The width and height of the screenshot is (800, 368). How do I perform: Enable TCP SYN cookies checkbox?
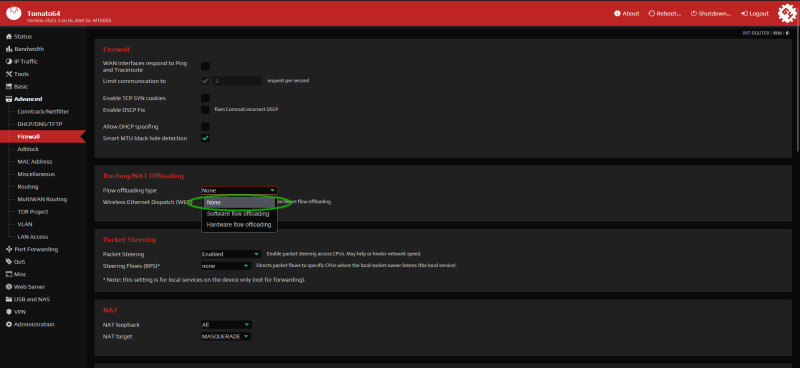point(205,98)
